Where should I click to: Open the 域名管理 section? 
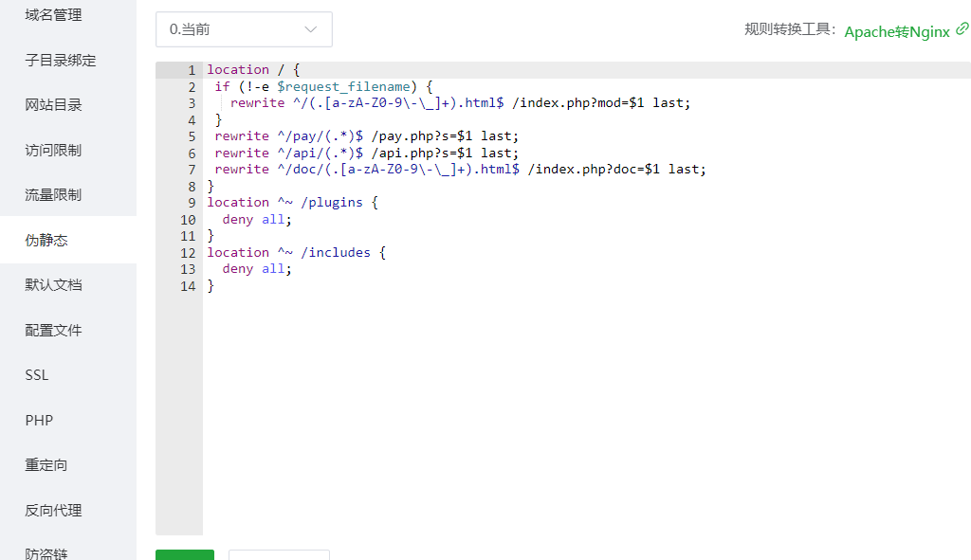[53, 15]
